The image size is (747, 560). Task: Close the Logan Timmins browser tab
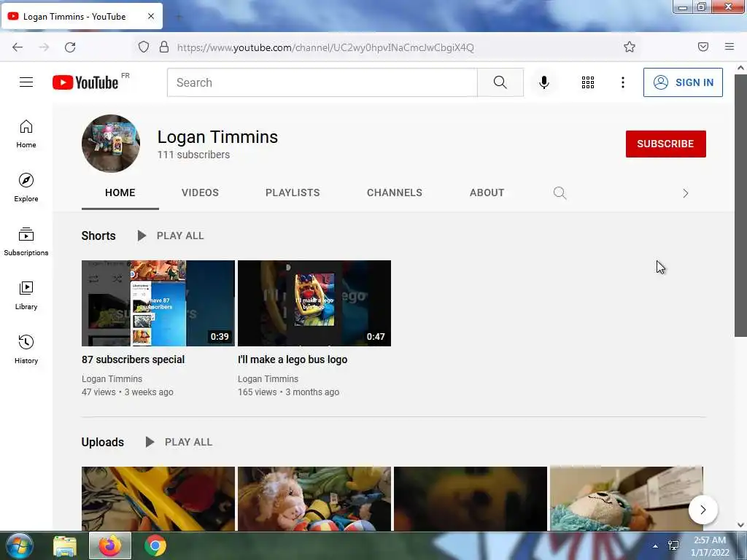[151, 16]
